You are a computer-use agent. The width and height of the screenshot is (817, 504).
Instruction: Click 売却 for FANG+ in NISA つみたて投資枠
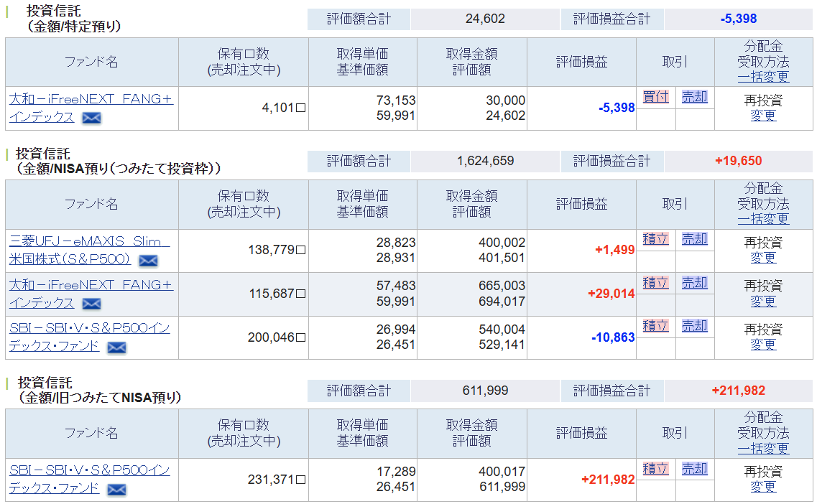[x=695, y=283]
